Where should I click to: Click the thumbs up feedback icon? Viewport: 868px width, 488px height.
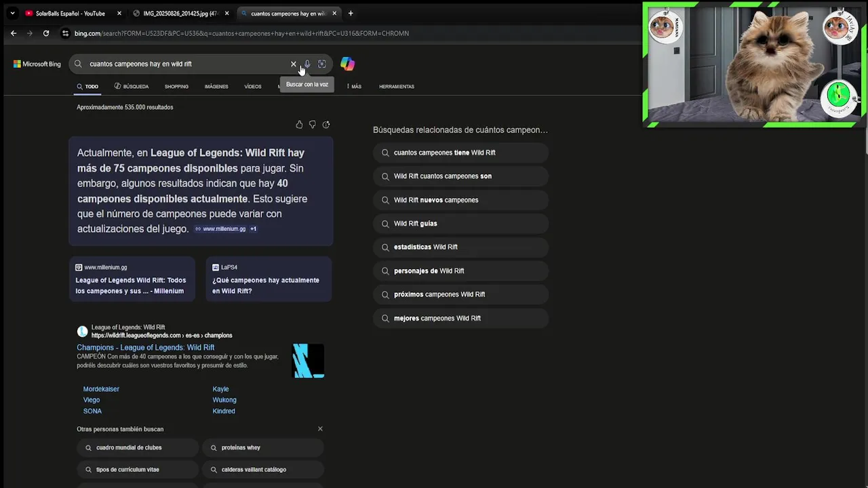(x=299, y=125)
